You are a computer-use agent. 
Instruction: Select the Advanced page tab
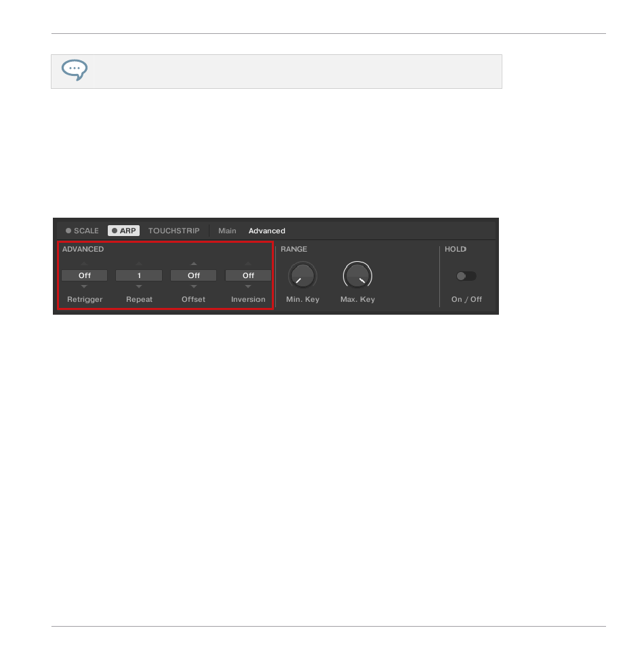coord(266,231)
